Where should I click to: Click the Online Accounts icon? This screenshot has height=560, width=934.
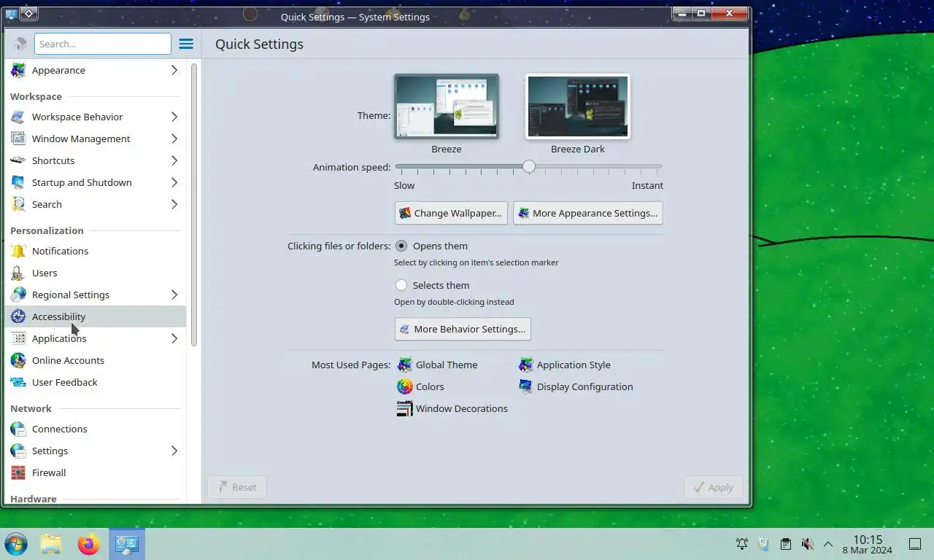click(18, 360)
